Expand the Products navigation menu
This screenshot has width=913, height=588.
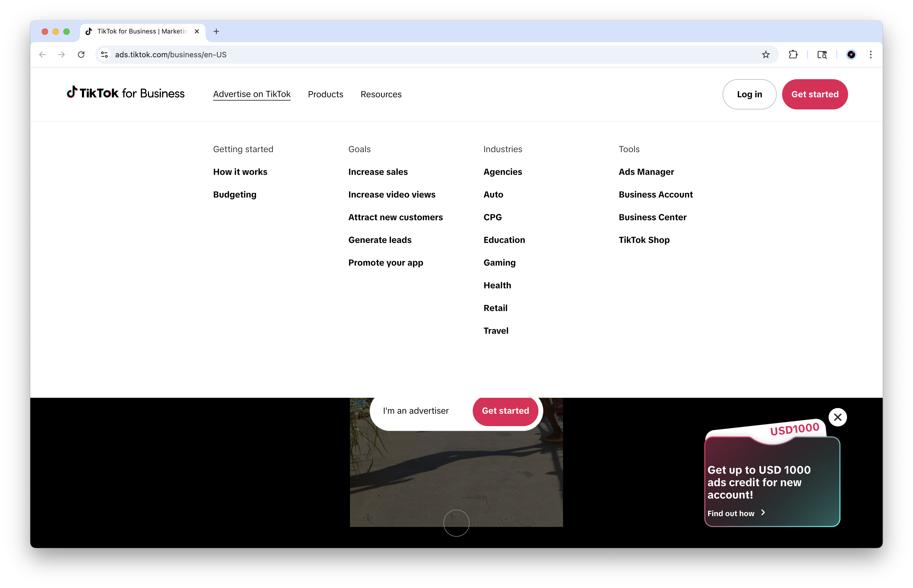click(x=325, y=94)
